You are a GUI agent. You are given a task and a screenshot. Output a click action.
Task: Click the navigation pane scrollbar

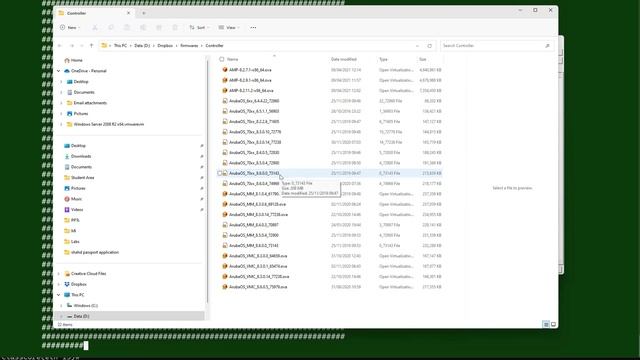pos(208,182)
